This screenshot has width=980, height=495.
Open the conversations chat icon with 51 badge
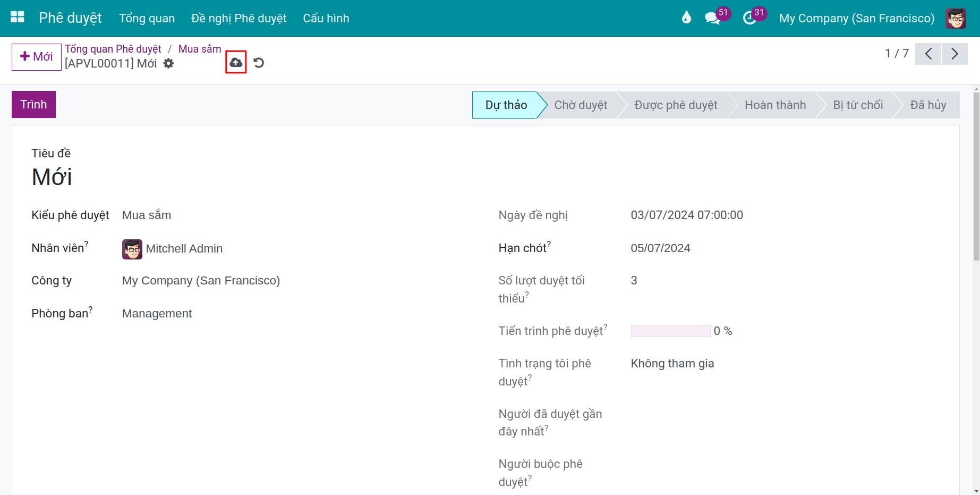coord(712,18)
